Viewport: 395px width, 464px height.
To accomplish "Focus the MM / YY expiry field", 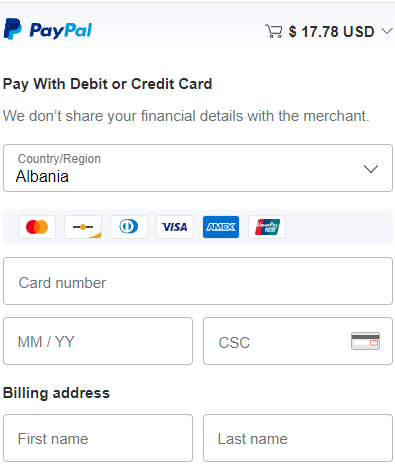I will pyautogui.click(x=98, y=341).
